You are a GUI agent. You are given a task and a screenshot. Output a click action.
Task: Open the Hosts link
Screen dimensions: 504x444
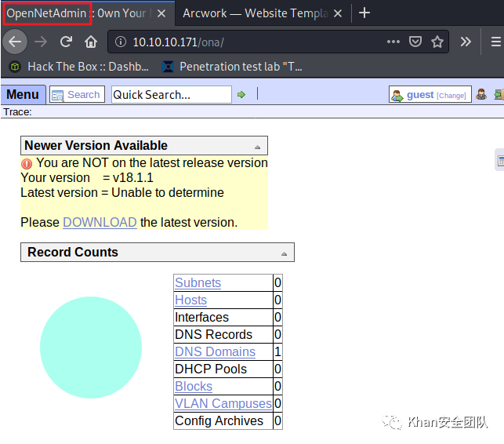(190, 300)
